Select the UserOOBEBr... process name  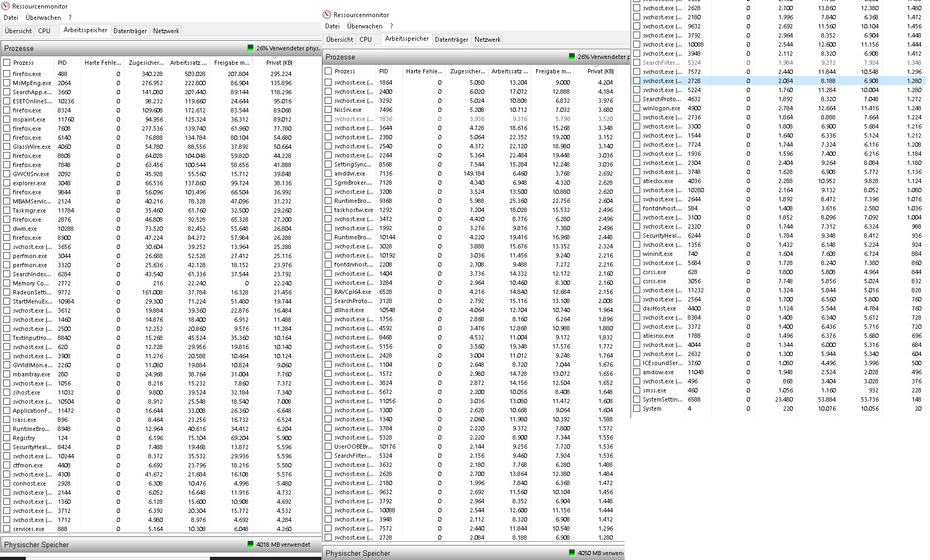click(x=354, y=447)
